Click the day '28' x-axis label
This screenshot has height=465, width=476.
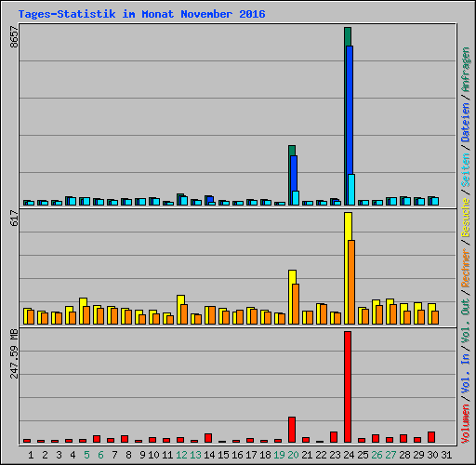pyautogui.click(x=404, y=455)
